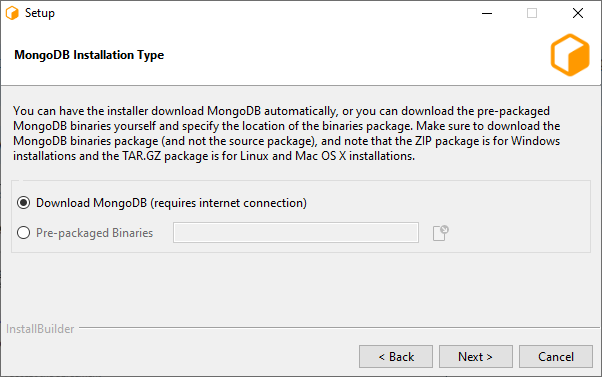Minimize the Setup window
The image size is (602, 377).
pos(487,13)
